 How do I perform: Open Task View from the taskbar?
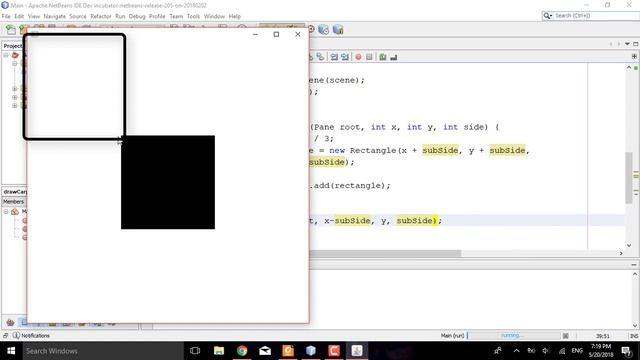tap(195, 351)
